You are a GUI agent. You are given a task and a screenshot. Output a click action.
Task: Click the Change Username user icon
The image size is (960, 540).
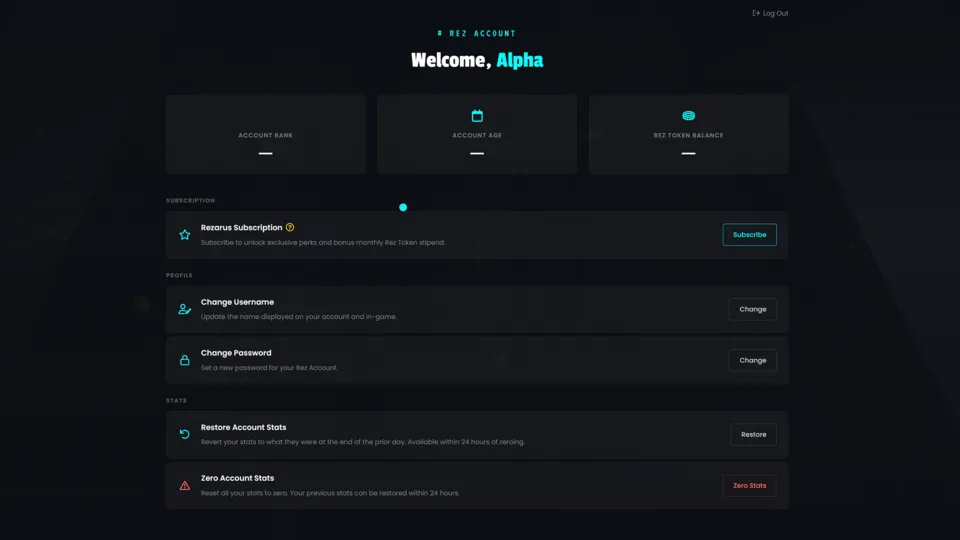[x=184, y=309]
